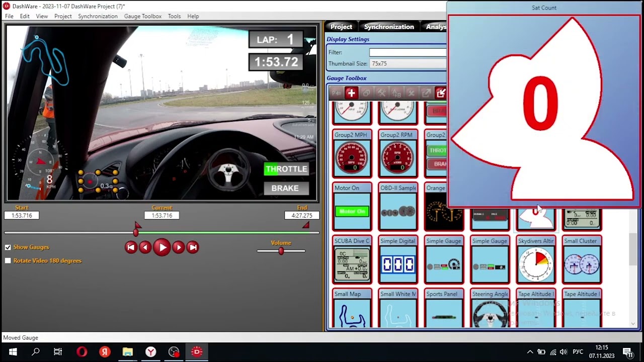Switch to the Synchronization tab

[x=389, y=27]
